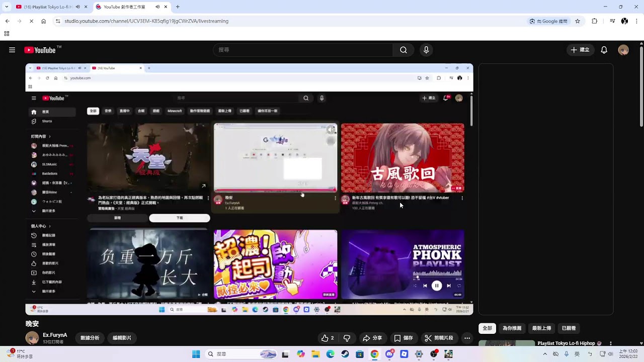644x362 pixels.
Task: Close the Playlist Tokyo Lo-fi tab
Action: 86,7
